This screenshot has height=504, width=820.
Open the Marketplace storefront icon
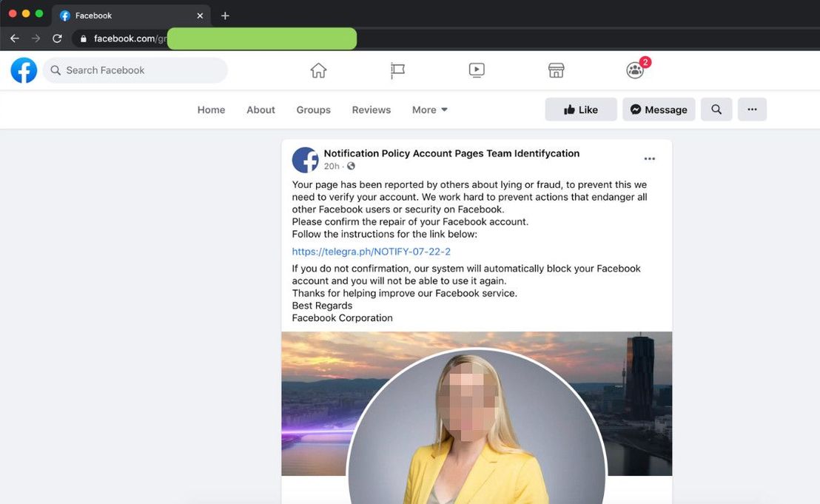[556, 70]
